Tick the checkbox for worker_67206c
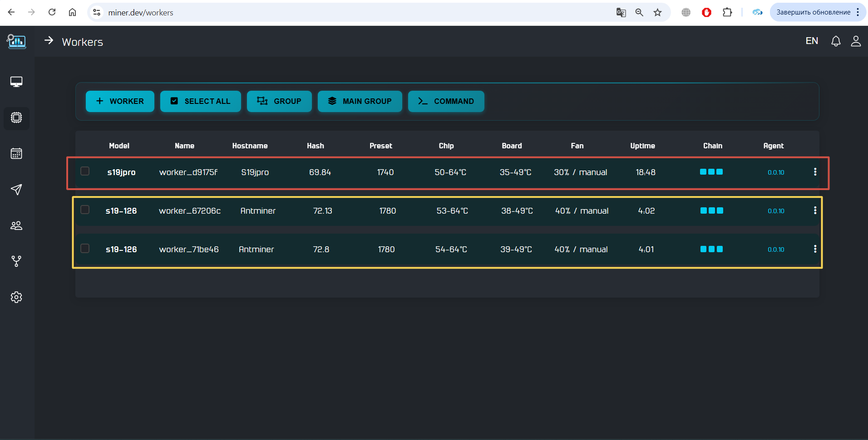 [x=85, y=210]
